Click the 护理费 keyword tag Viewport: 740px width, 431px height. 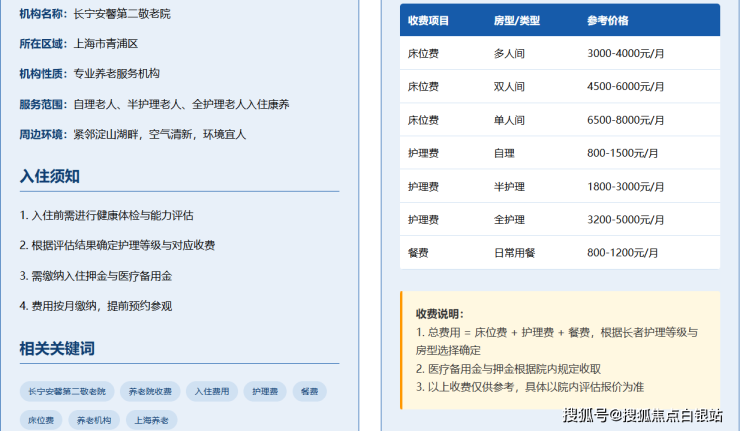265,391
